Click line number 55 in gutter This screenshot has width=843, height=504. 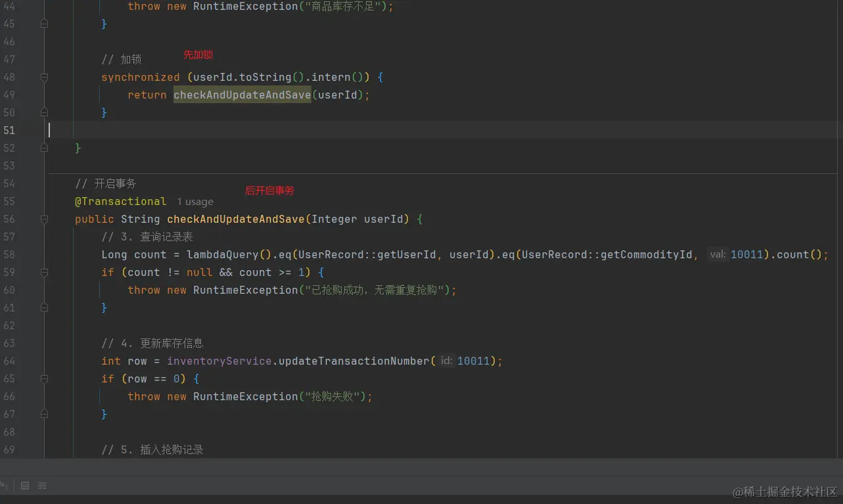(x=9, y=201)
